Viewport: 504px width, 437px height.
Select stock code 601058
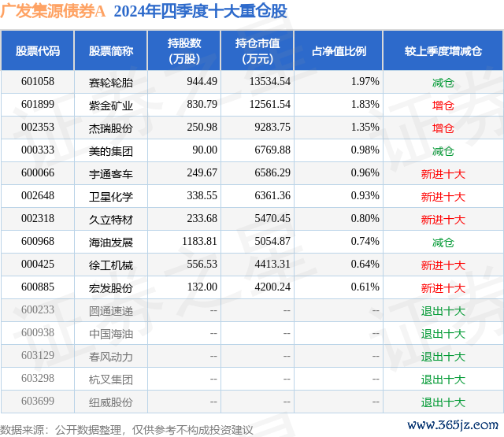click(38, 81)
